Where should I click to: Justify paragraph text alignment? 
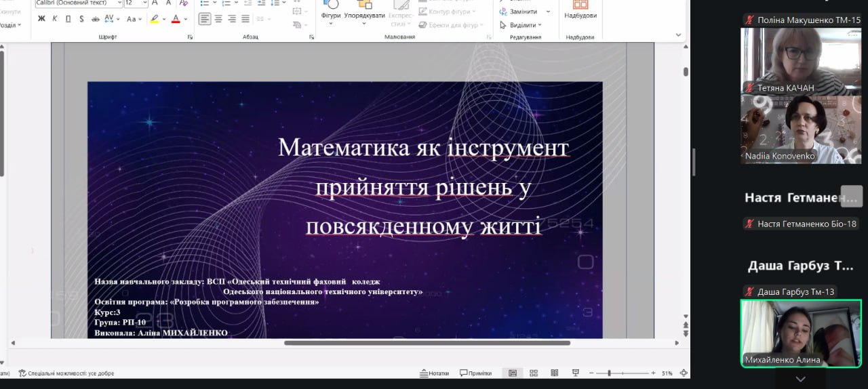tap(245, 19)
